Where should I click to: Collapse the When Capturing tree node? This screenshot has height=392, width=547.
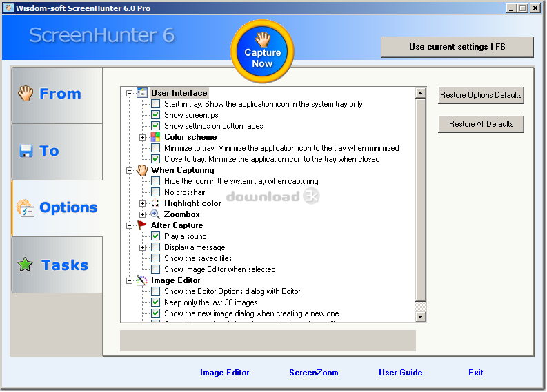click(129, 170)
